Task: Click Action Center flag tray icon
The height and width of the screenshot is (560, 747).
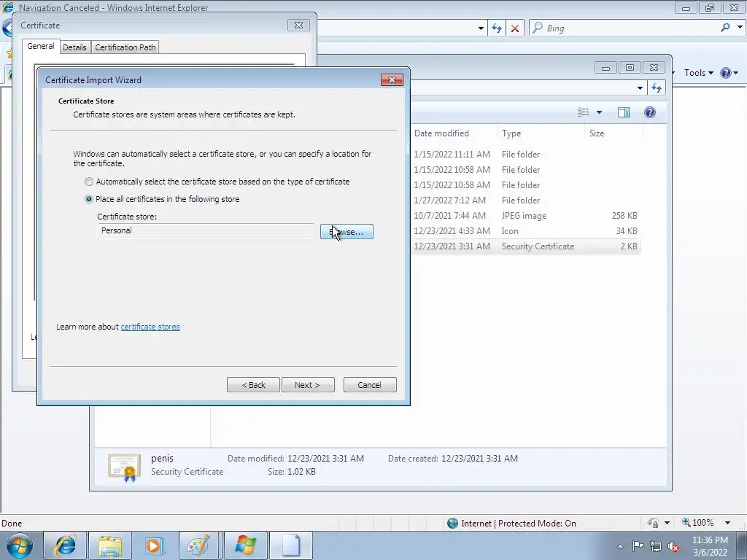Action: 638,545
